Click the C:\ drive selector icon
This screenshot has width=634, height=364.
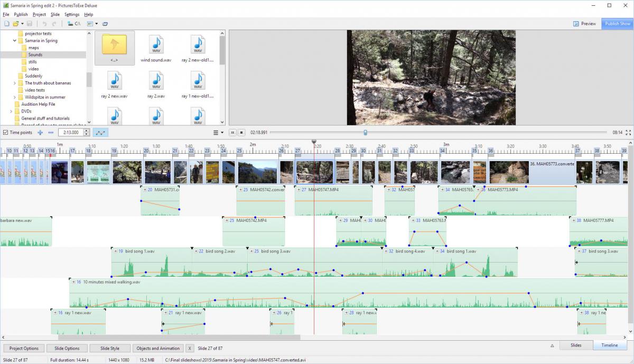73,24
